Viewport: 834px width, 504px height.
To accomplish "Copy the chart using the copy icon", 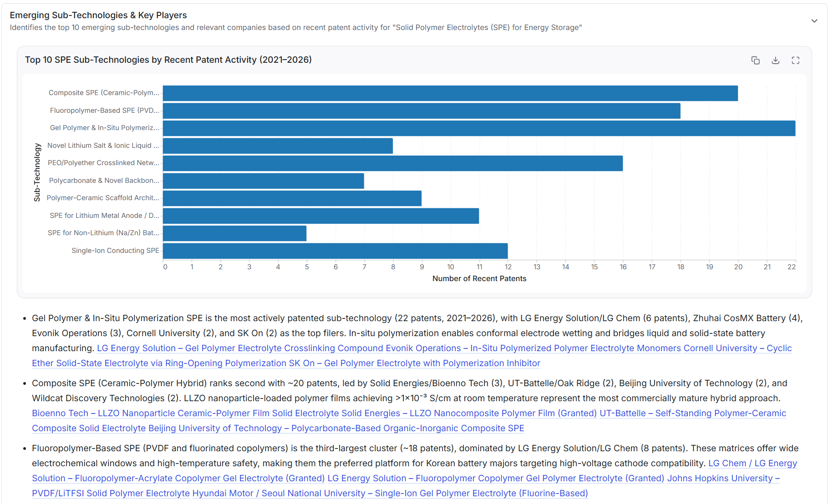I will [x=755, y=60].
